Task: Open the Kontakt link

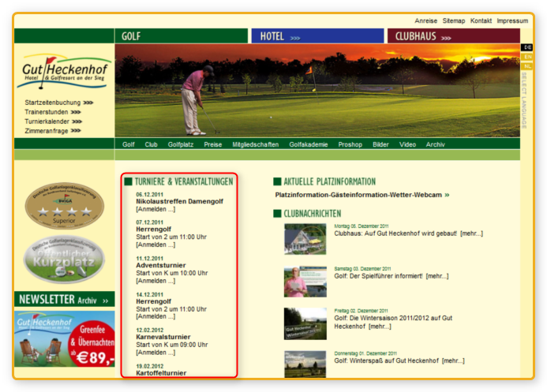Action: click(481, 21)
